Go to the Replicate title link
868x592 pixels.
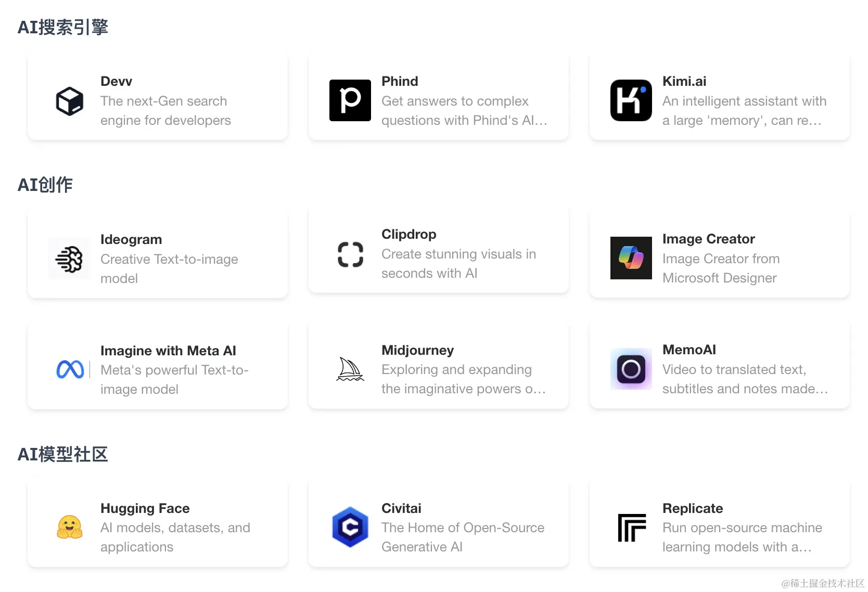click(693, 508)
